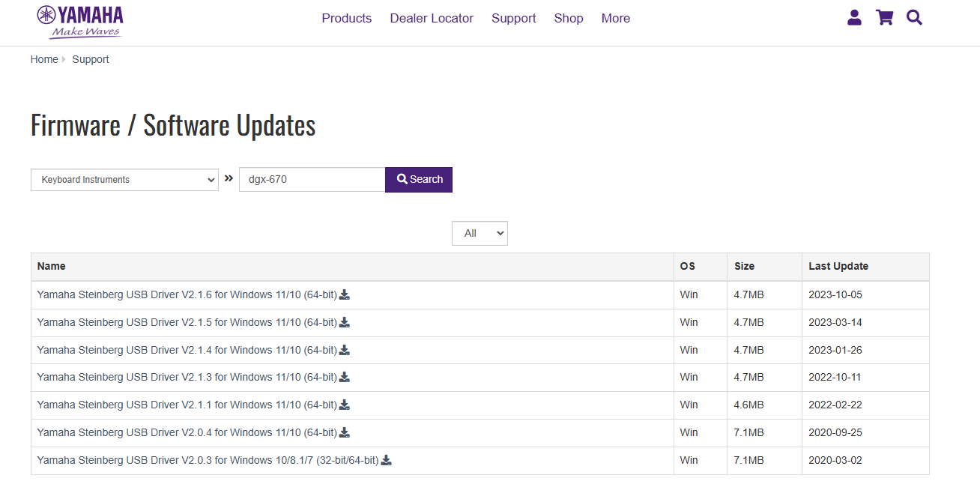Screen dimensions: 980x502
Task: Open Yamaha Steinberg USB Driver V2.1.5 link
Action: pyautogui.click(x=187, y=322)
